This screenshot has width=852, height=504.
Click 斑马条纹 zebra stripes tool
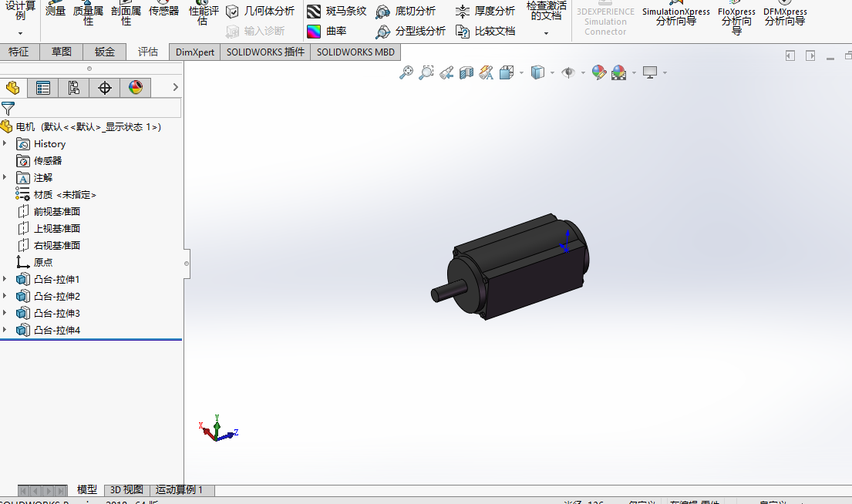pyautogui.click(x=337, y=11)
